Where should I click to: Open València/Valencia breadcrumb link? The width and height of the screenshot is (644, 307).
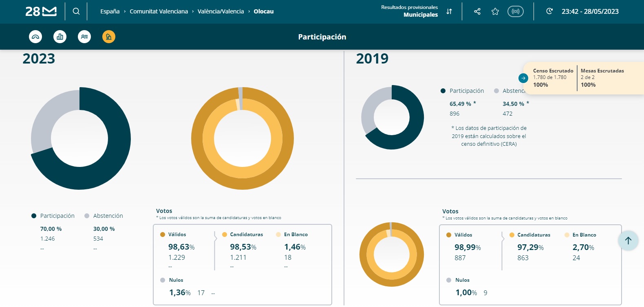pyautogui.click(x=221, y=11)
